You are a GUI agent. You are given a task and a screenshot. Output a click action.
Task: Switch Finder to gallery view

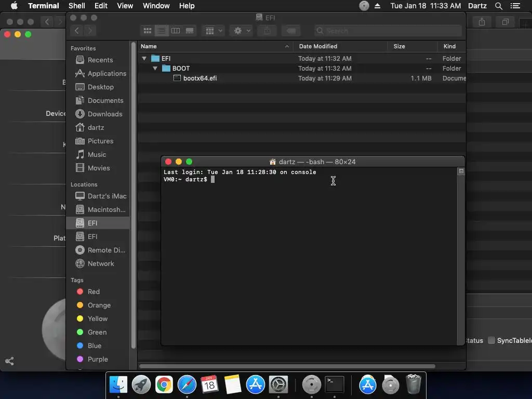pos(189,31)
